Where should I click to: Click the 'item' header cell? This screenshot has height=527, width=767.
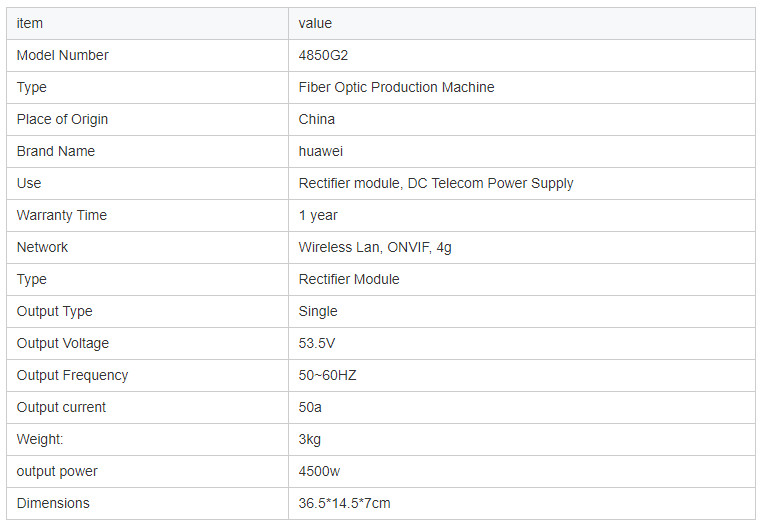pos(30,23)
